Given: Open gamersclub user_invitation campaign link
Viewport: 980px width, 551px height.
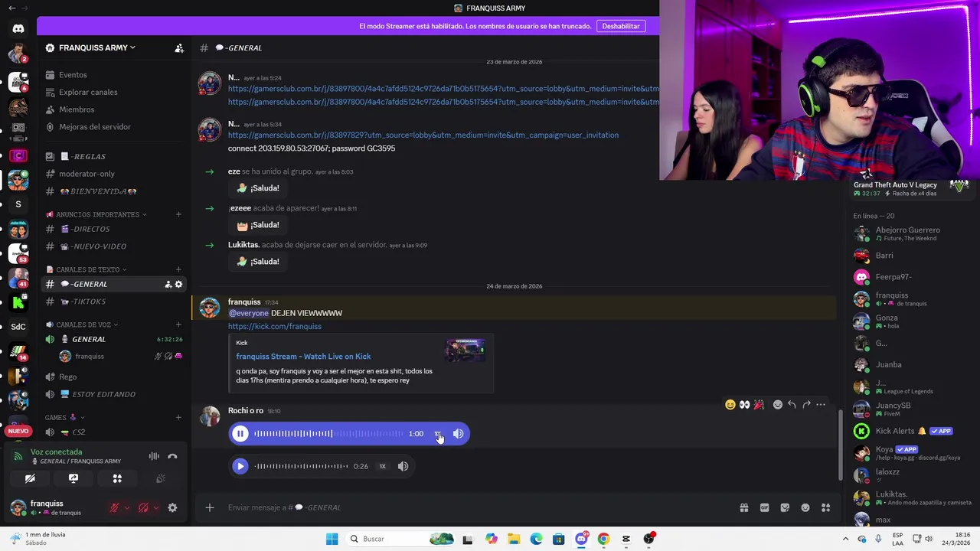Looking at the screenshot, I should click(x=423, y=135).
